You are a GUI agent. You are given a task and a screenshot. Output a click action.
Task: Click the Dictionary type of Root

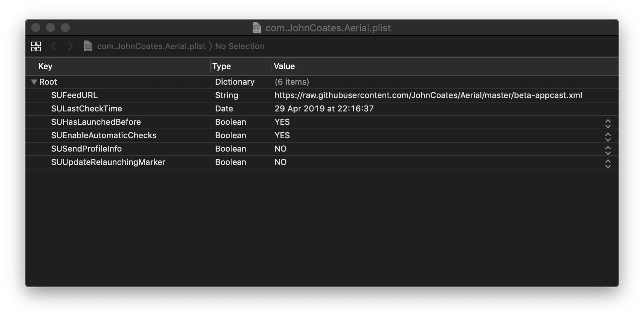click(235, 82)
